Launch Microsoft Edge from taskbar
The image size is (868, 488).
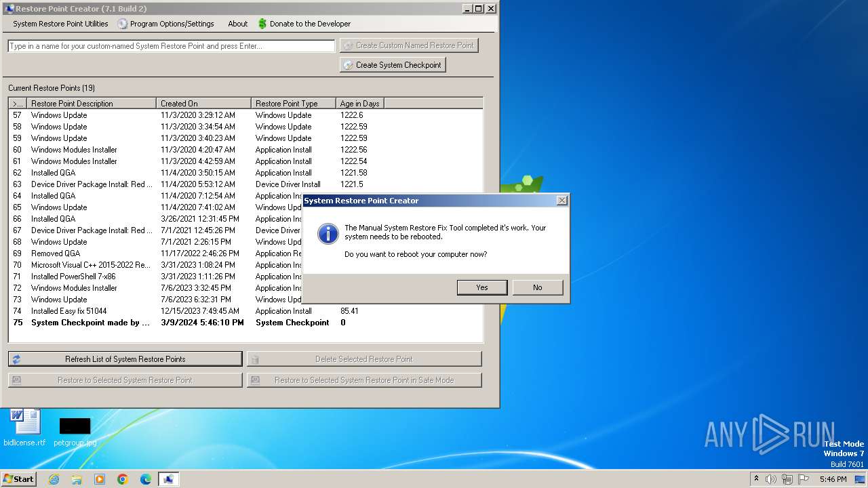tap(146, 479)
